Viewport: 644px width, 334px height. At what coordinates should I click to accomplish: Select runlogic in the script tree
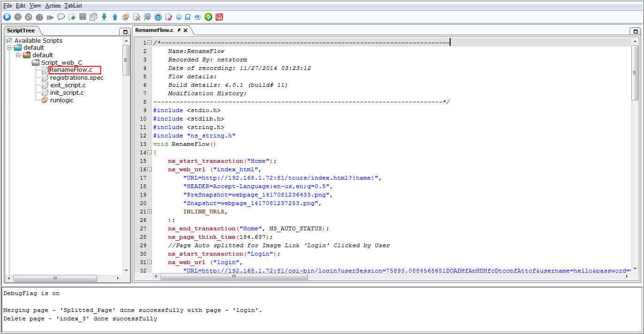coord(61,100)
